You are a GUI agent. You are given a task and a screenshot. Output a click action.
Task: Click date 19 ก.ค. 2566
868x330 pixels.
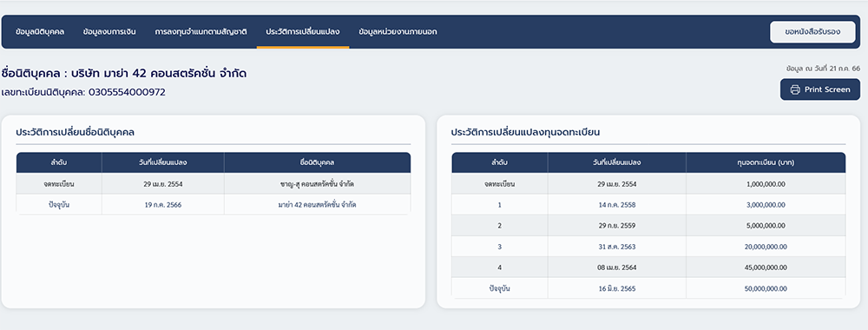pos(163,204)
